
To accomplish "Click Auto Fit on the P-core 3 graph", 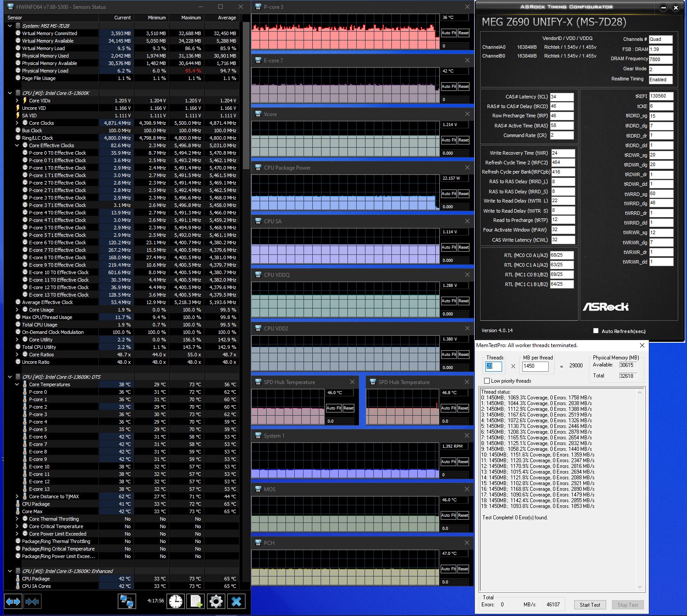I will pyautogui.click(x=448, y=33).
